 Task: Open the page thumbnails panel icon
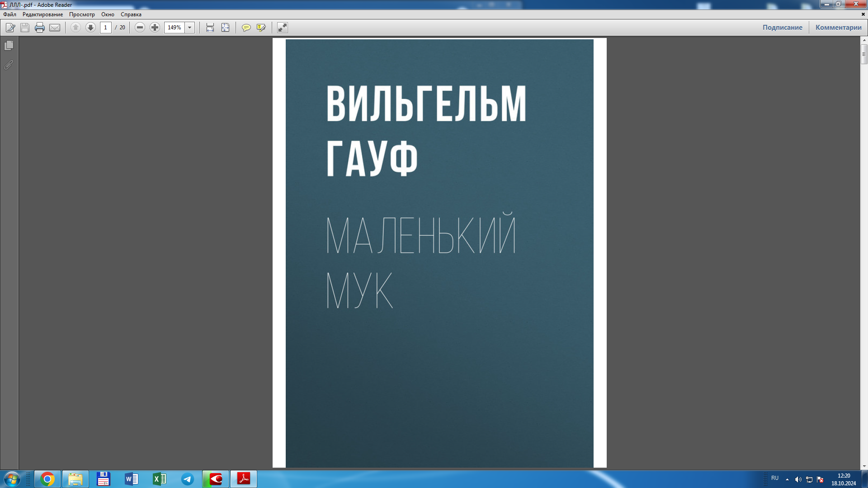point(8,45)
